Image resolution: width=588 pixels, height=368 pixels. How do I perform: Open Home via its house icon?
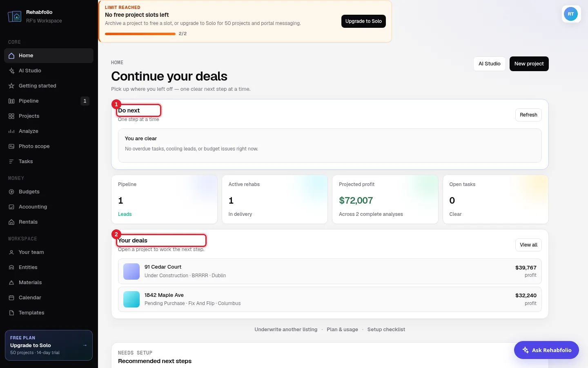11,56
